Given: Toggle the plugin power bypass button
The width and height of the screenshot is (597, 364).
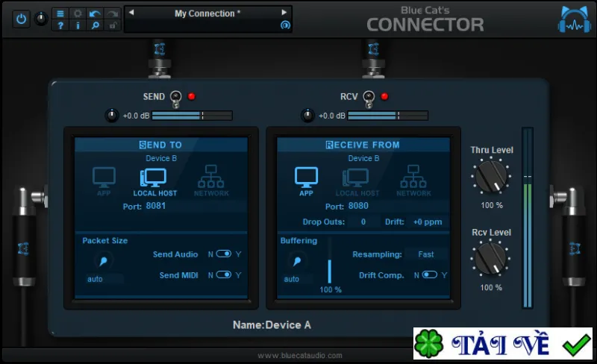Looking at the screenshot, I should pyautogui.click(x=22, y=19).
